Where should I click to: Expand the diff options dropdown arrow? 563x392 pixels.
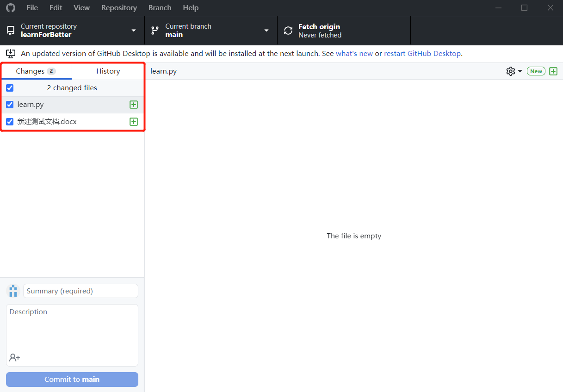[520, 71]
